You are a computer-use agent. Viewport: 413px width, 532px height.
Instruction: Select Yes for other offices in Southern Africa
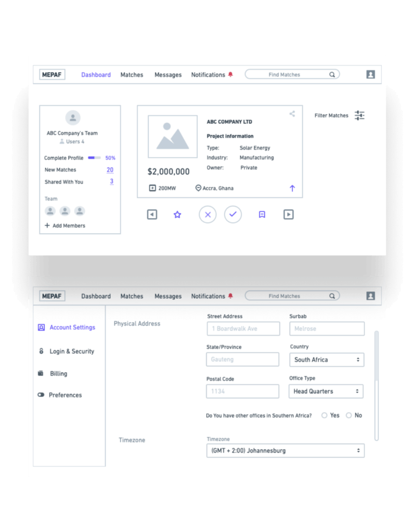(x=325, y=415)
